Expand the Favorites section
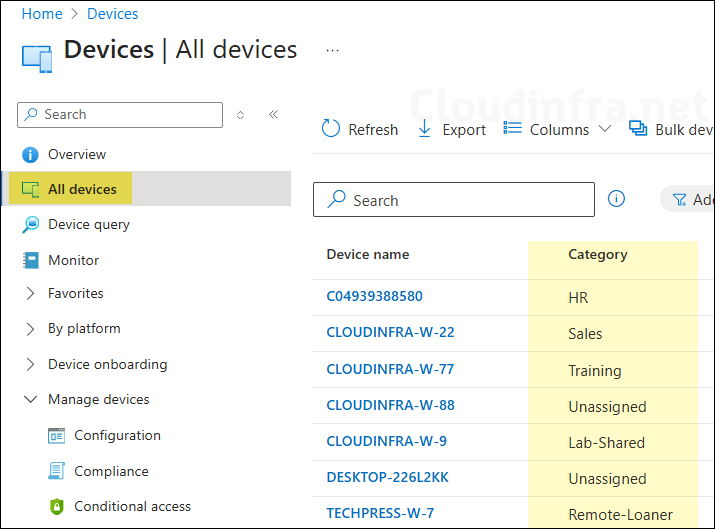The image size is (715, 529). [x=30, y=294]
